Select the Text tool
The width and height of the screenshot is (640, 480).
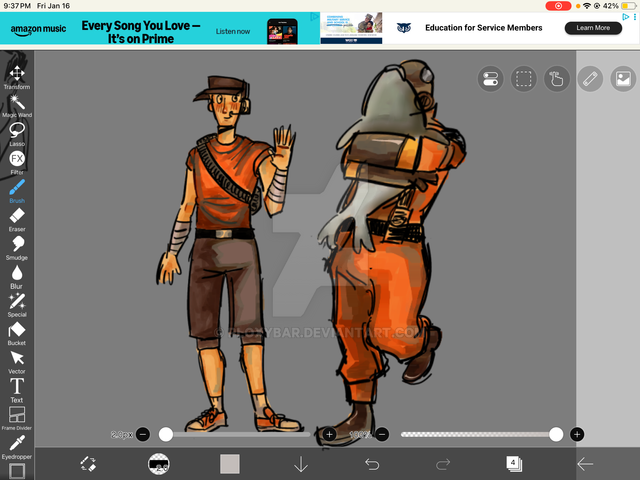pyautogui.click(x=17, y=387)
